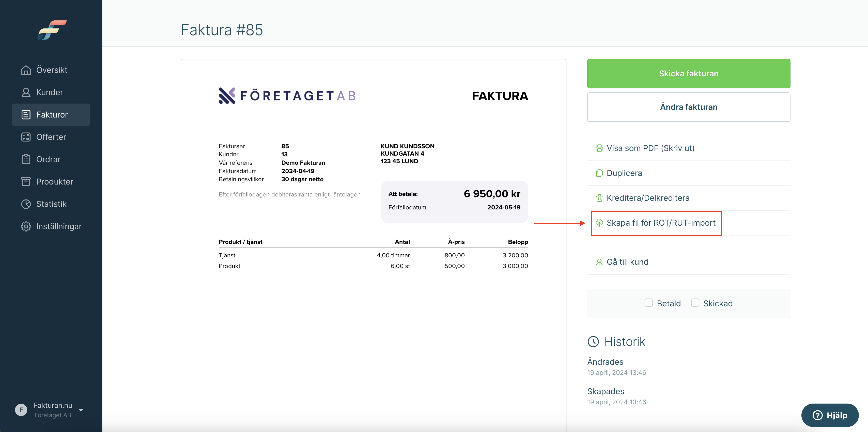Click the Antal column header
This screenshot has height=432, width=868.
tap(402, 242)
